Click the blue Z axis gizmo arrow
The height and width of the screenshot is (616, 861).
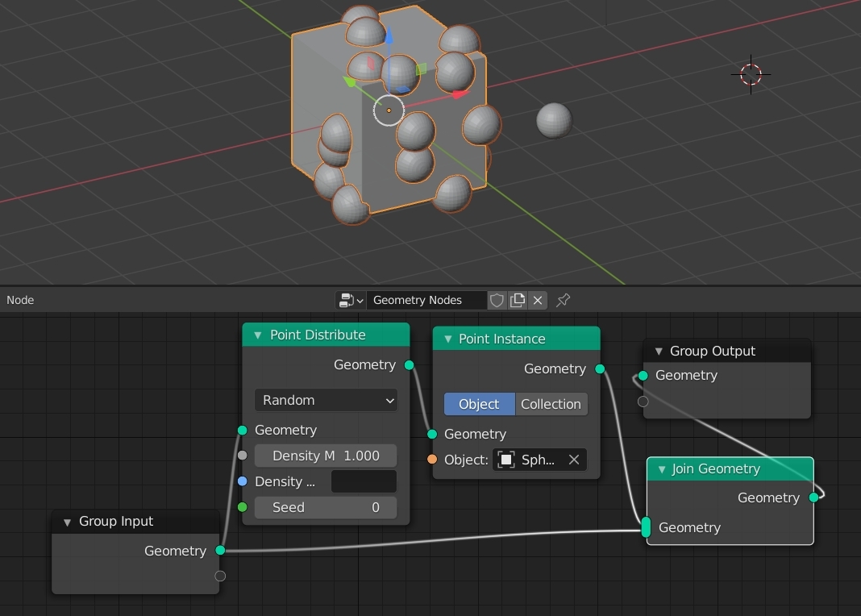[389, 37]
